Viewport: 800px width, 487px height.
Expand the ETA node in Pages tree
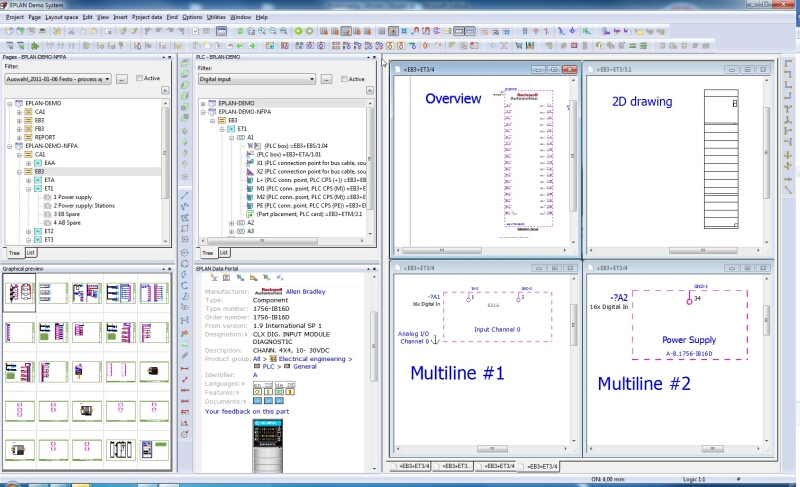tap(29, 180)
